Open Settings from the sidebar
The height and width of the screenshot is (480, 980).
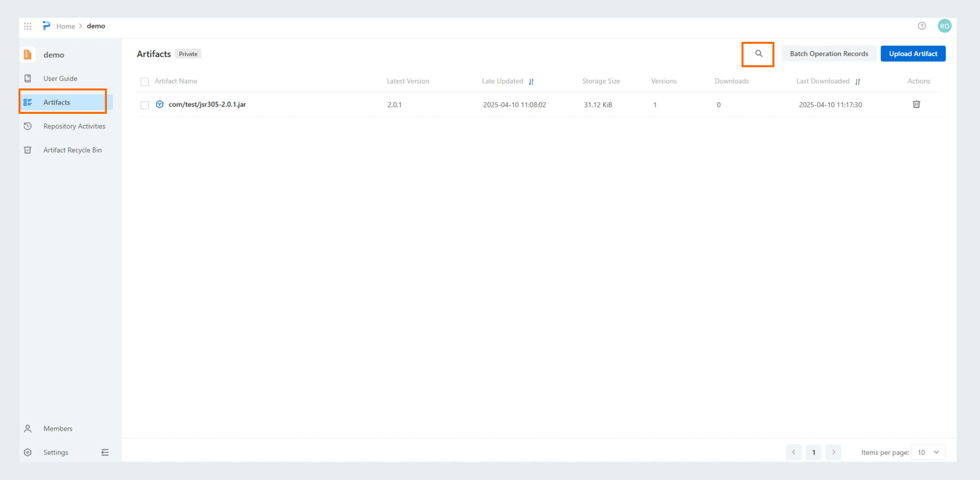click(x=56, y=452)
